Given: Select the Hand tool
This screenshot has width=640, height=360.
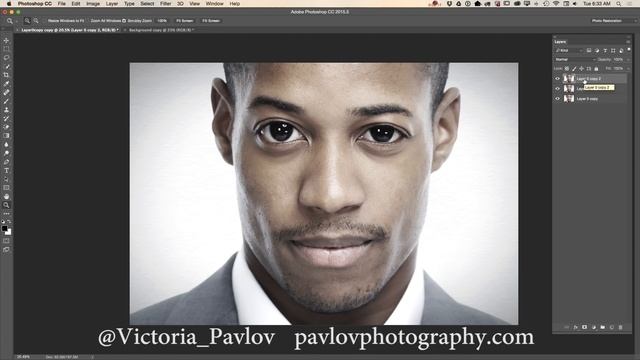Looking at the screenshot, I should pyautogui.click(x=6, y=196).
